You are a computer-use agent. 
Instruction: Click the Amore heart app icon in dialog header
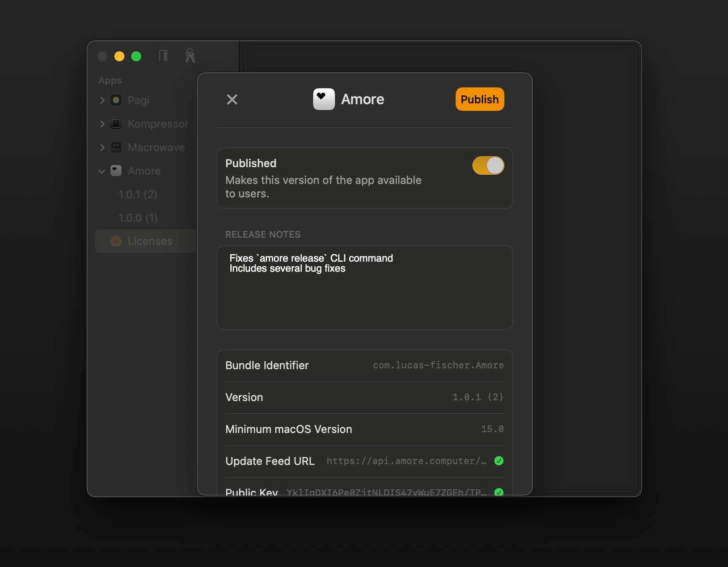324,99
